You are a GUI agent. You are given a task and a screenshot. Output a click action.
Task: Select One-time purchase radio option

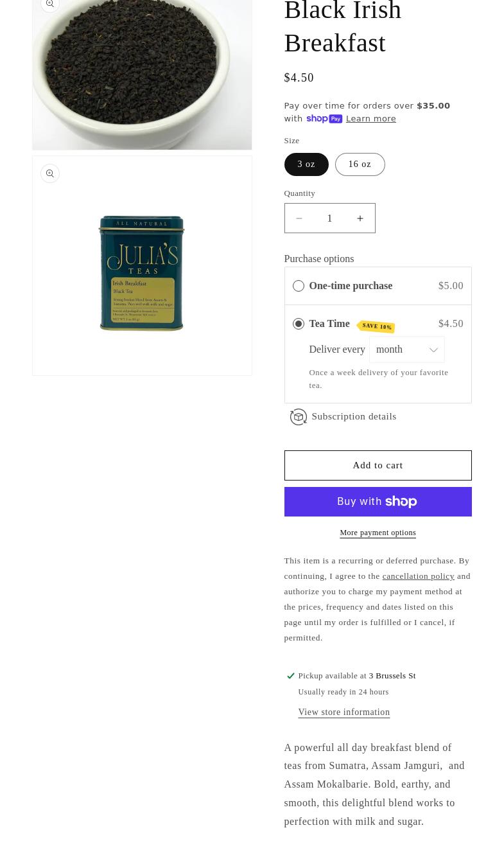[298, 286]
